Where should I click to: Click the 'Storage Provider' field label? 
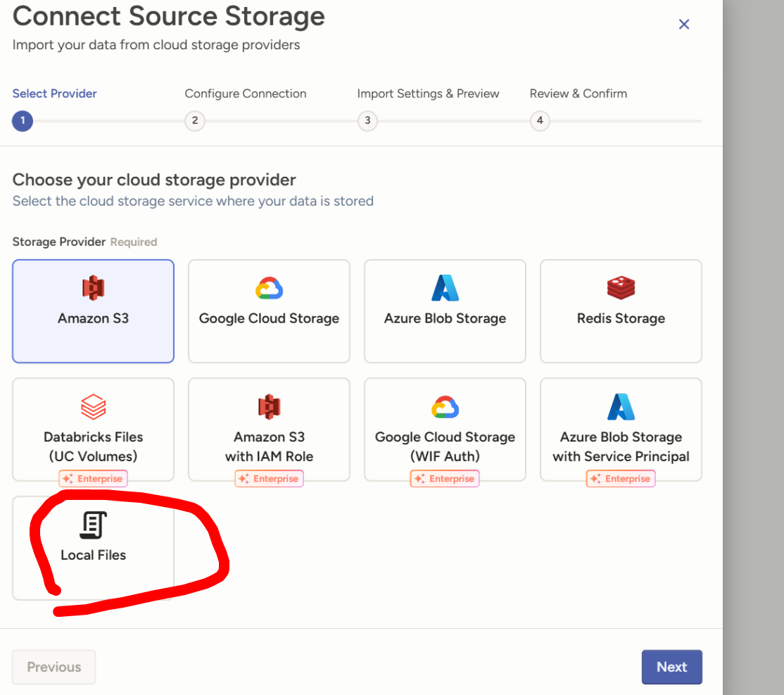click(x=59, y=242)
